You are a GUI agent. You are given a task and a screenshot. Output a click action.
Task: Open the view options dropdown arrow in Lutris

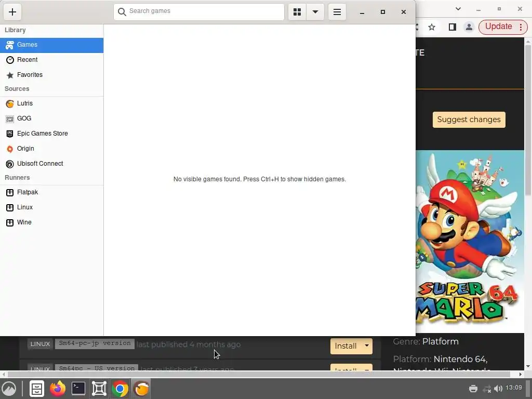pos(315,12)
